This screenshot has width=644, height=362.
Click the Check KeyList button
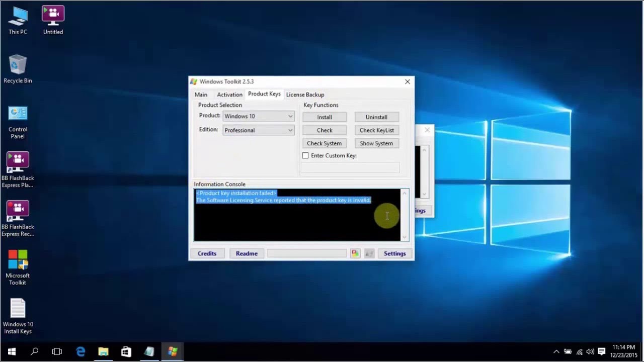click(x=376, y=130)
